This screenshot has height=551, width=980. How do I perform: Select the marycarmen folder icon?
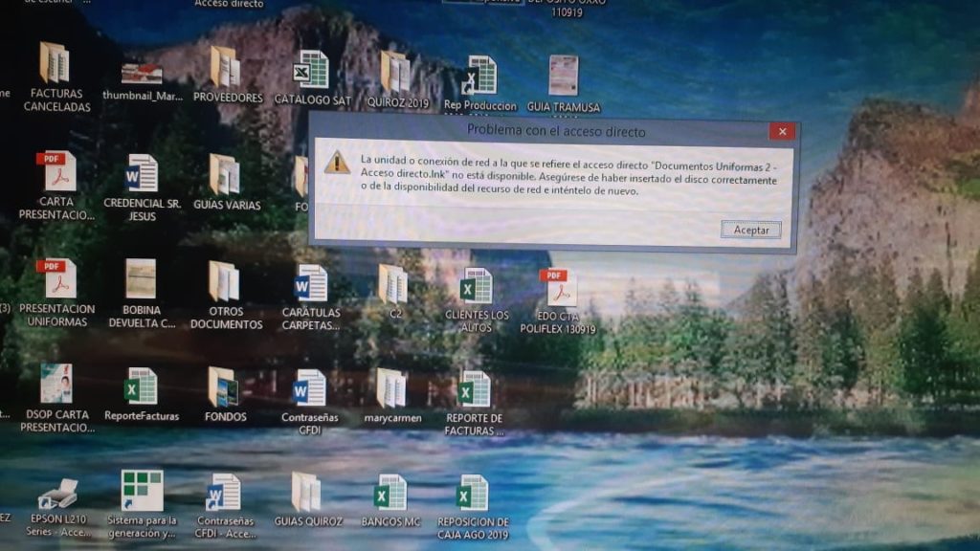click(x=391, y=388)
